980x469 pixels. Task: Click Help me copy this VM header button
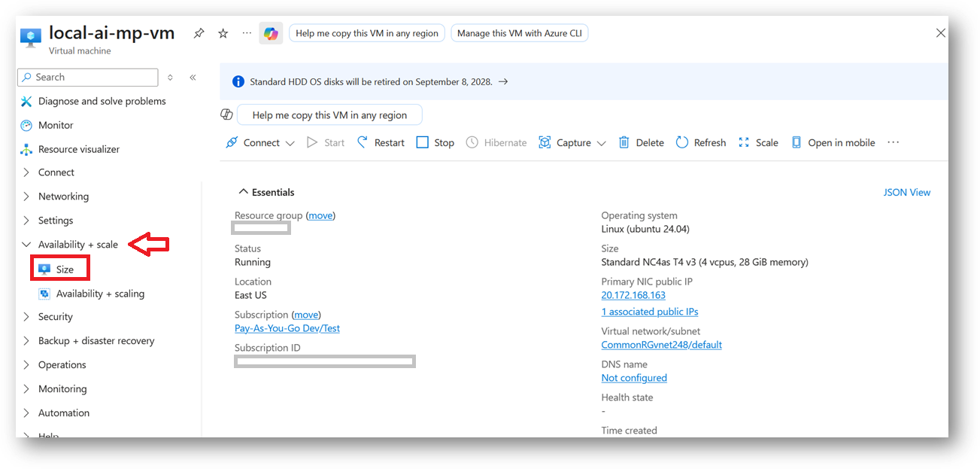[367, 33]
